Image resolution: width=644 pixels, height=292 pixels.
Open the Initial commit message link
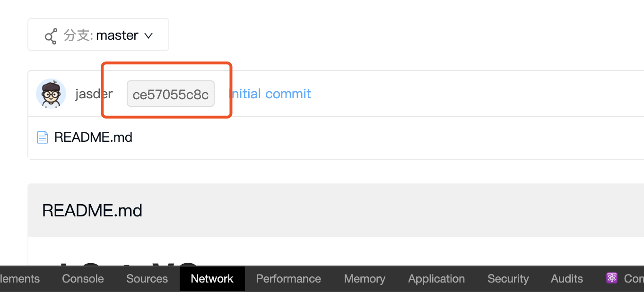tap(270, 94)
